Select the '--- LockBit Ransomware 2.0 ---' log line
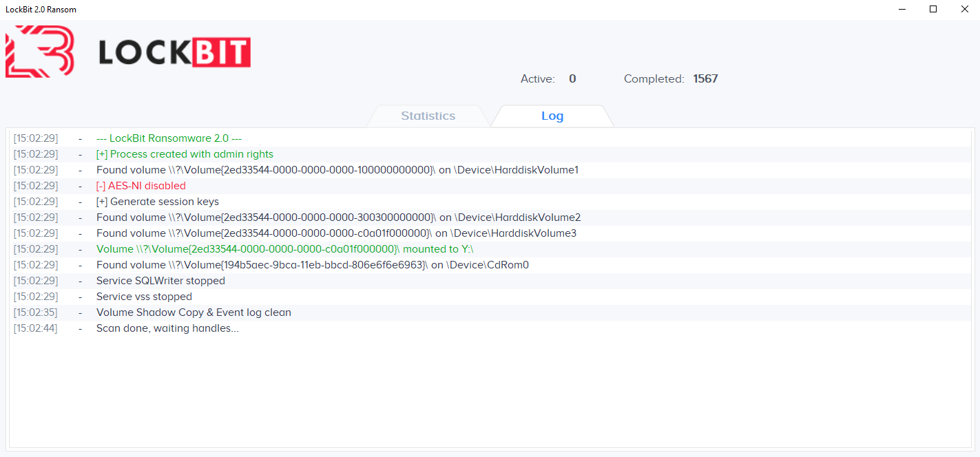980x457 pixels. click(490, 138)
